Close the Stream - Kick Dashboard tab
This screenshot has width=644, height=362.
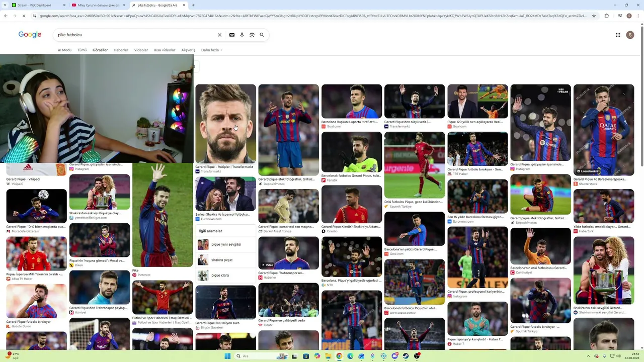pyautogui.click(x=64, y=5)
